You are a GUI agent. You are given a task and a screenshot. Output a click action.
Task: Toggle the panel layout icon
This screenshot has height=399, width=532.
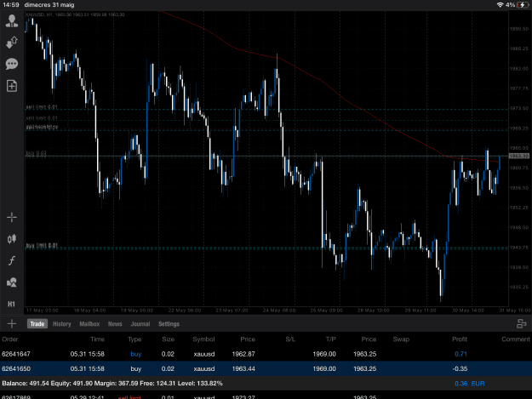click(521, 324)
